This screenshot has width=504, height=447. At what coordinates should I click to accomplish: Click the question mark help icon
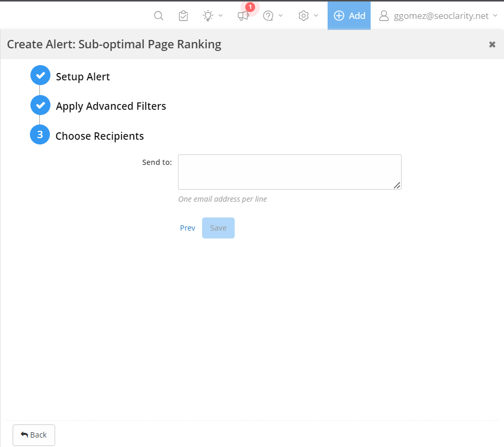[268, 16]
